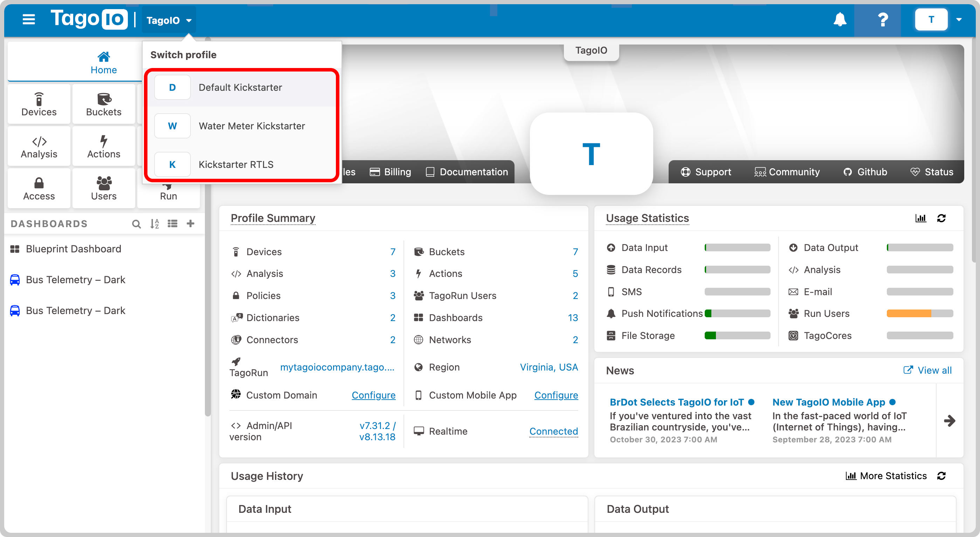Switch dashboards list view
This screenshot has height=537, width=980.
point(172,224)
